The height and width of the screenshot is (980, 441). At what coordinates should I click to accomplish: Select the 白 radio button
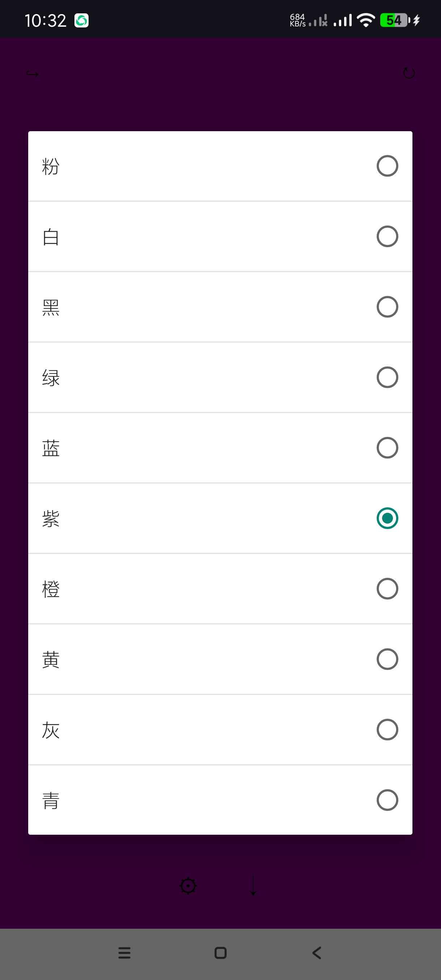pyautogui.click(x=387, y=236)
